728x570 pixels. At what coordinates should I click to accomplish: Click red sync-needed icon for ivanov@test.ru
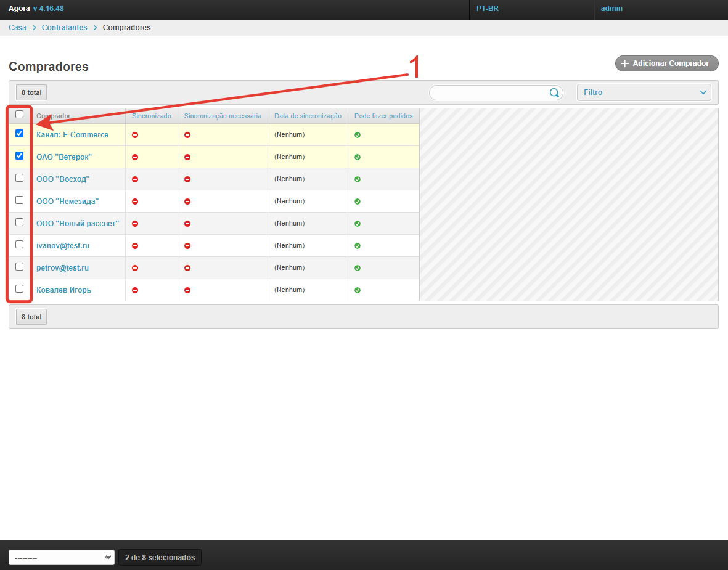pos(187,246)
